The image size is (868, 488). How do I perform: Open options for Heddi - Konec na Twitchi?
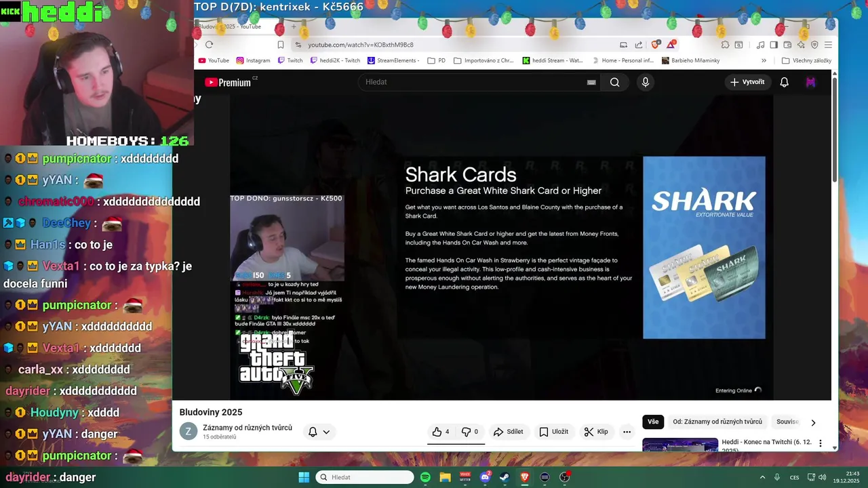pos(820,444)
